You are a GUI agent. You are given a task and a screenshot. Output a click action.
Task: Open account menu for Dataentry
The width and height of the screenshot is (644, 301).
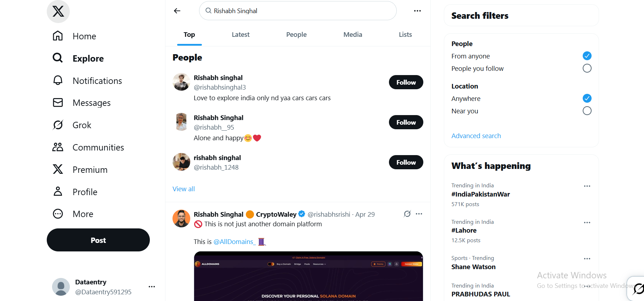(152, 287)
